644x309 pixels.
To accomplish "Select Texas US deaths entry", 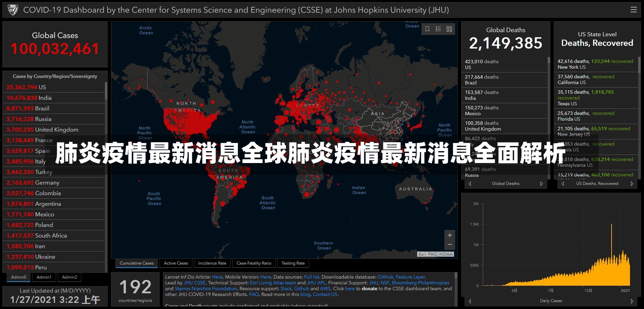I will click(x=596, y=98).
